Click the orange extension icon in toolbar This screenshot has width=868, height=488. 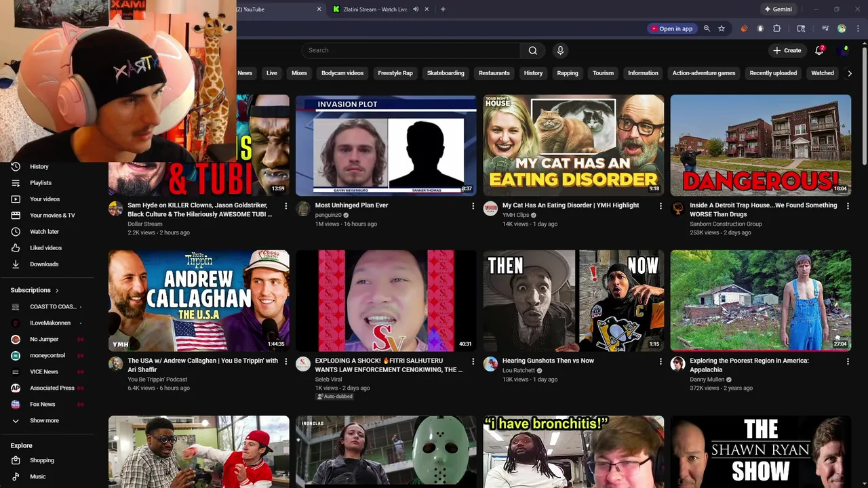tap(744, 28)
